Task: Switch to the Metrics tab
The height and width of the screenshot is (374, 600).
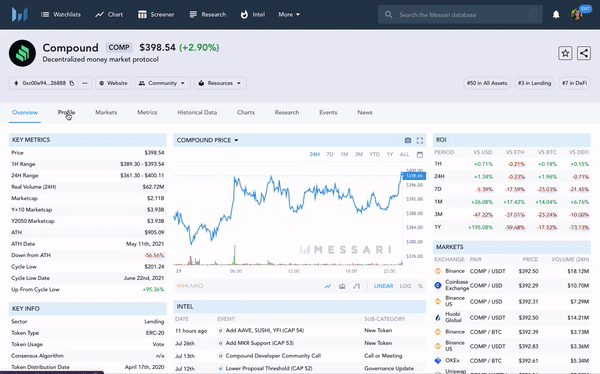Action: click(x=147, y=113)
